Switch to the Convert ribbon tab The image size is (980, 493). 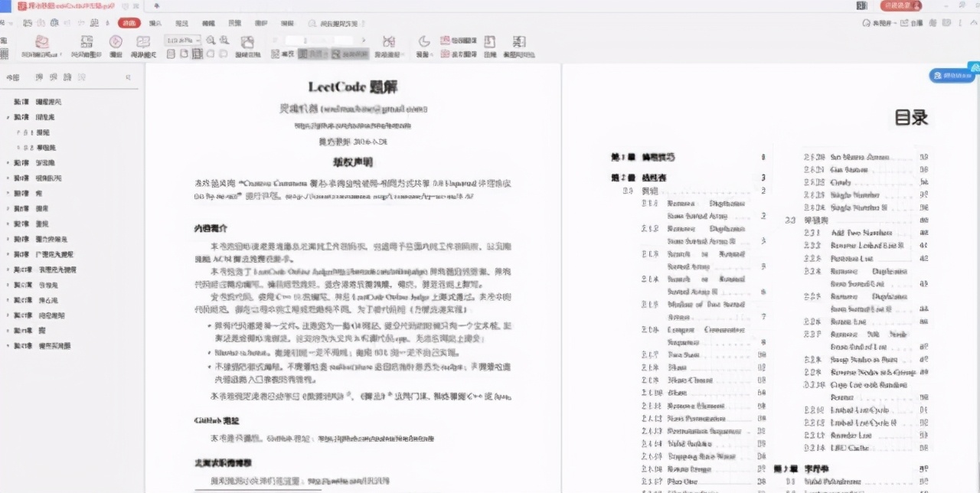[287, 23]
